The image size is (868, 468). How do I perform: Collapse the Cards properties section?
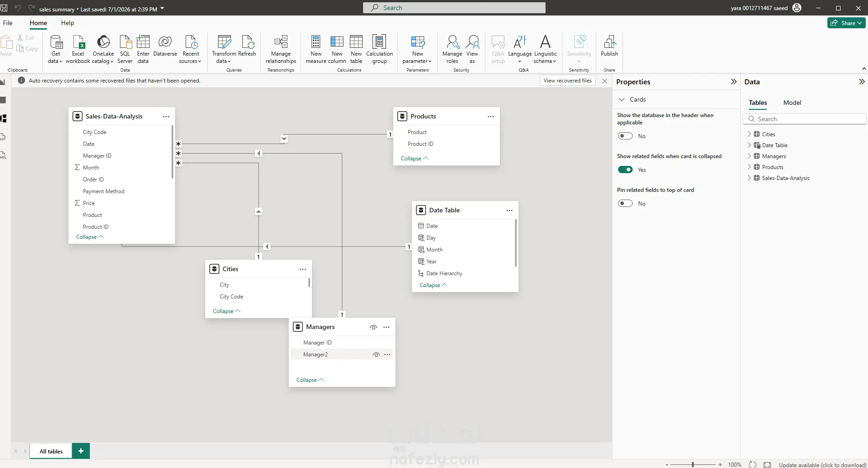click(622, 99)
